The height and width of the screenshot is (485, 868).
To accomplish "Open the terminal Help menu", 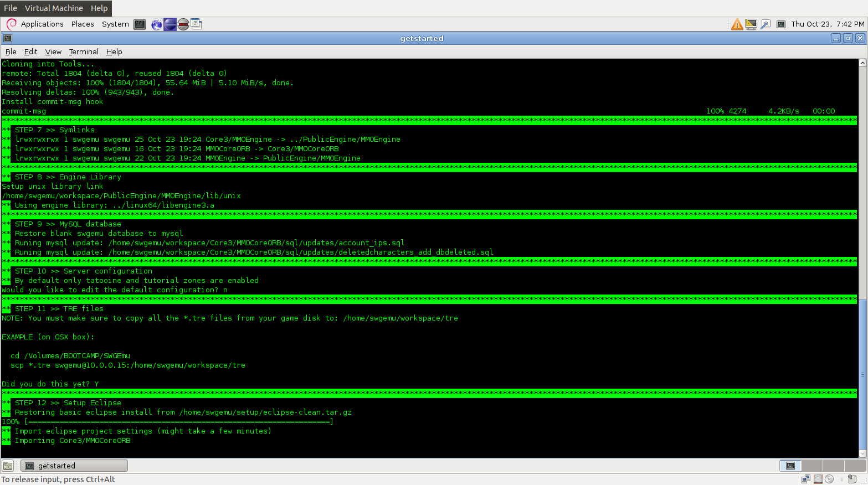I will click(114, 52).
